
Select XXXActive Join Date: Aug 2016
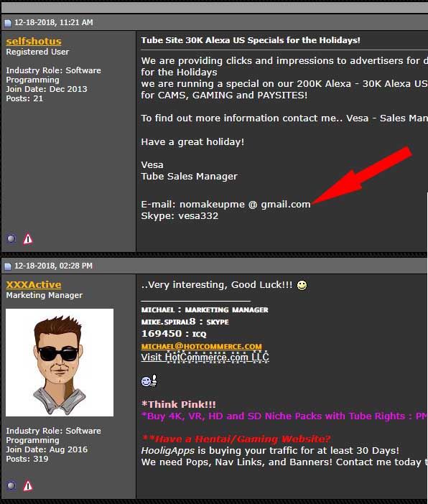pyautogui.click(x=47, y=449)
